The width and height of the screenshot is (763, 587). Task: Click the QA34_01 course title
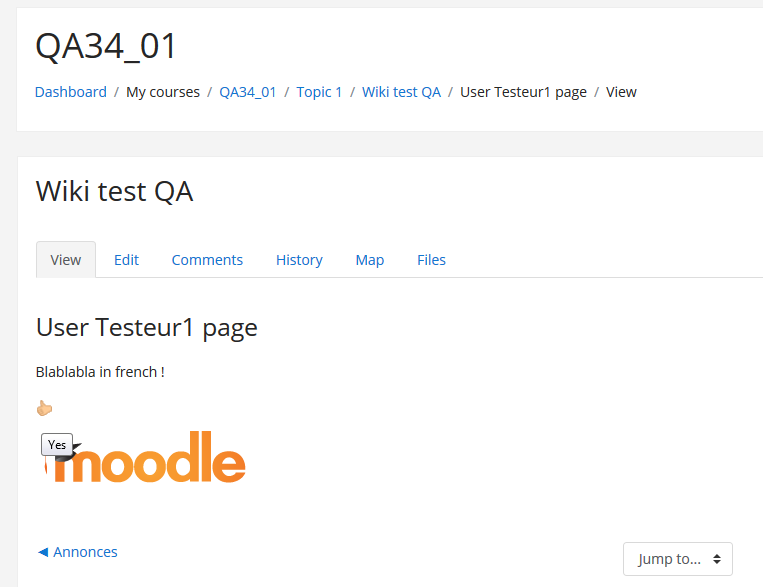pyautogui.click(x=106, y=46)
